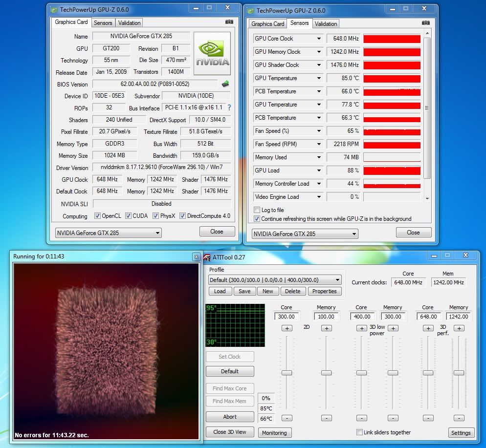Switch to Sensors tab in left GPU-Z window

pos(103,23)
